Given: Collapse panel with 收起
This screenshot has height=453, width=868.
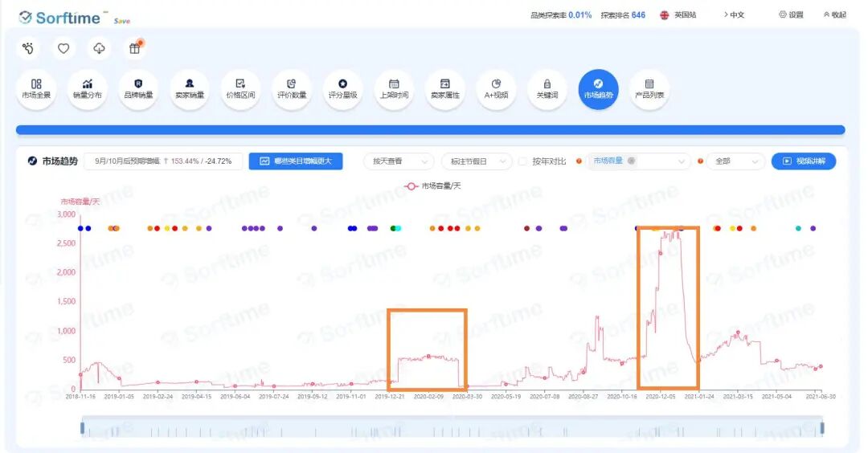Looking at the screenshot, I should pos(835,15).
